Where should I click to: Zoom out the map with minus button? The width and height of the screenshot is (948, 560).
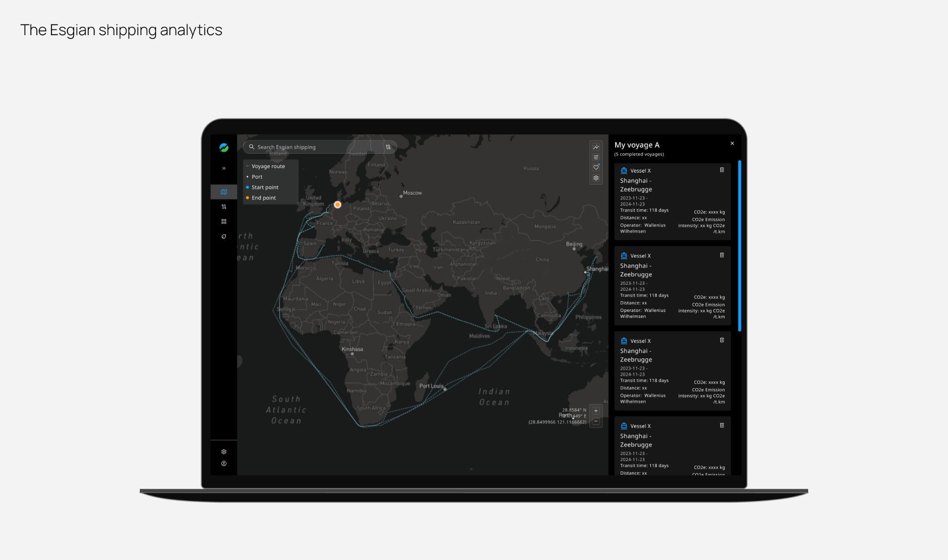(x=596, y=422)
